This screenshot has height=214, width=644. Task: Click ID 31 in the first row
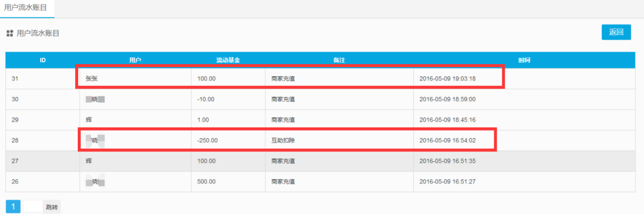coord(15,79)
